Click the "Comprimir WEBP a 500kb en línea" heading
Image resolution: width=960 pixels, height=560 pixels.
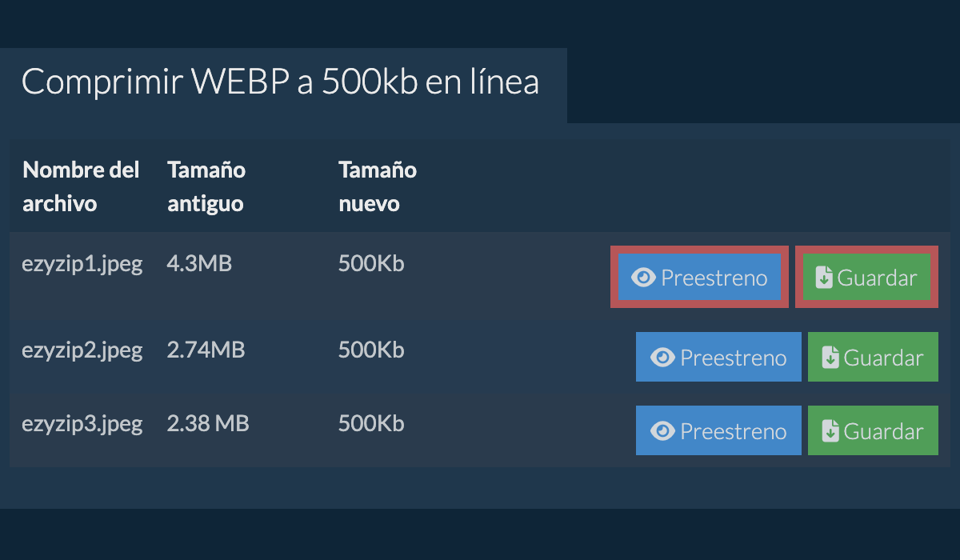point(280,83)
